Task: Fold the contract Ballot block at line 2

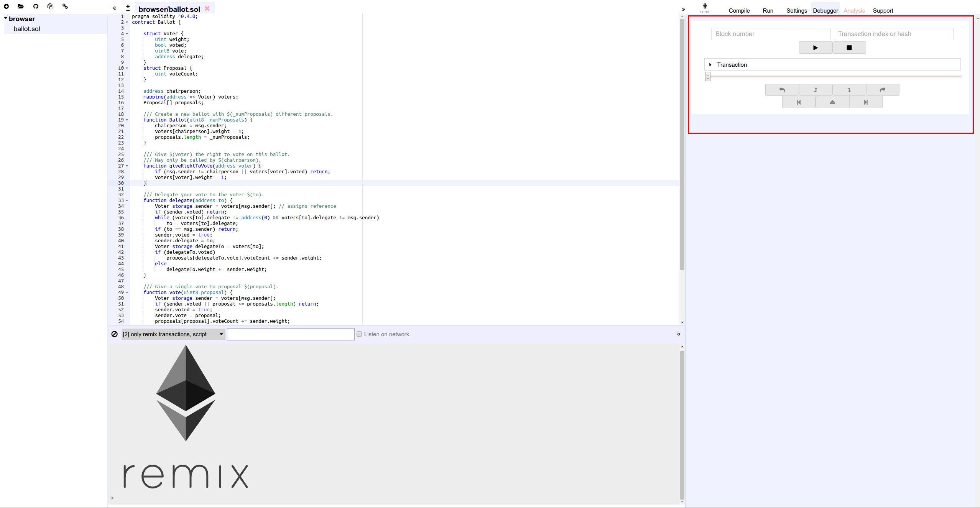Action: pos(127,22)
